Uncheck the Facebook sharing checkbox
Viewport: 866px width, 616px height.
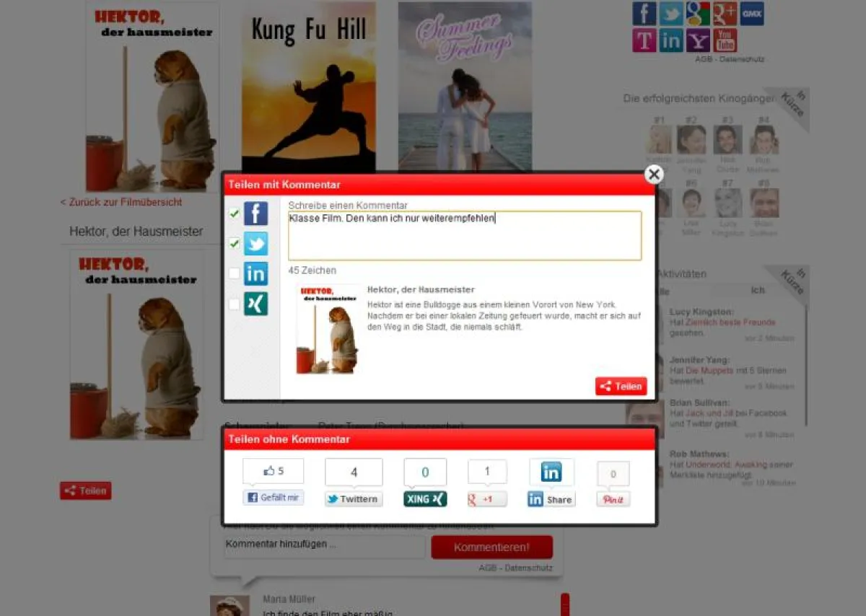(234, 213)
